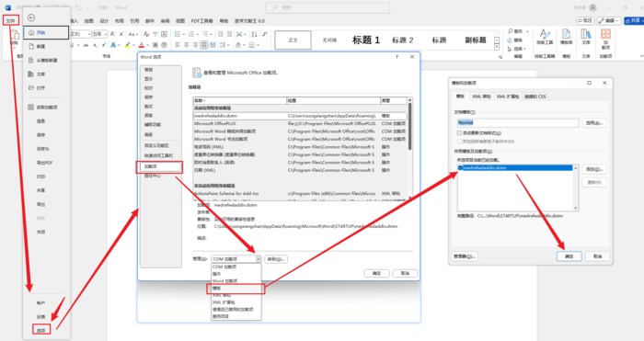This screenshot has width=644, height=341.
Task: Click 添加 button in templates dialog
Action: click(x=594, y=169)
